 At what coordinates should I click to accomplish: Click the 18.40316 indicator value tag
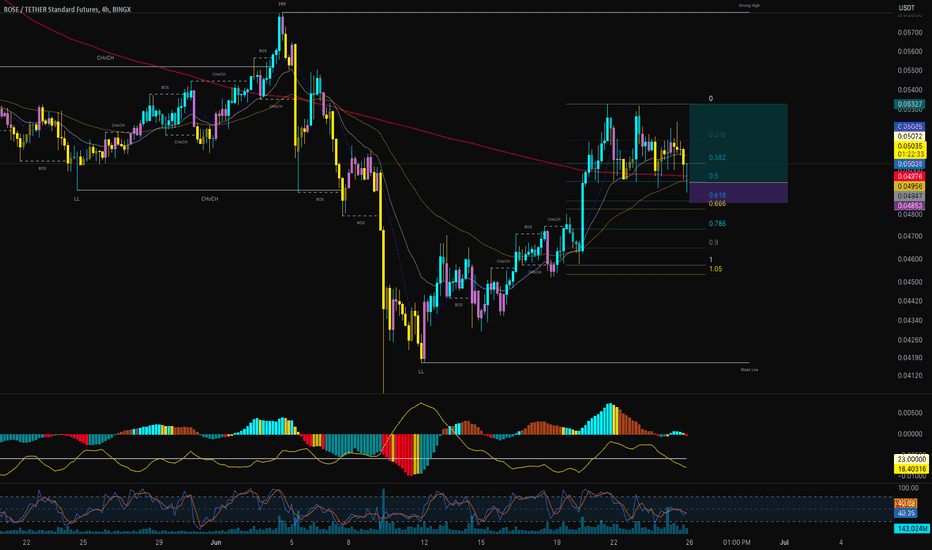click(x=911, y=469)
